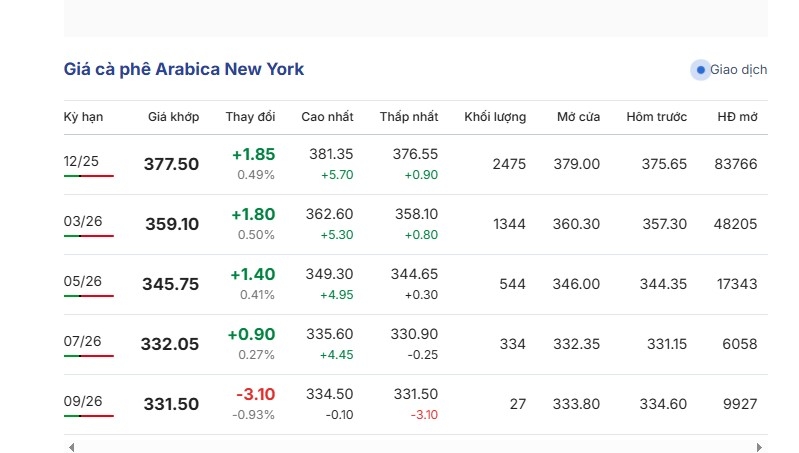Screen dimensions: 799x453
Task: Click the Thay đổi column header
Action: pos(250,117)
